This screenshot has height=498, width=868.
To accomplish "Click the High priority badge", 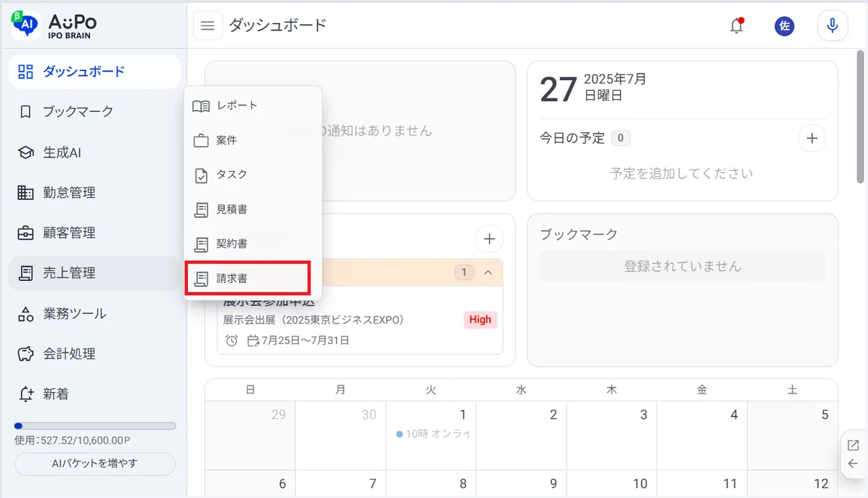I will tap(480, 320).
